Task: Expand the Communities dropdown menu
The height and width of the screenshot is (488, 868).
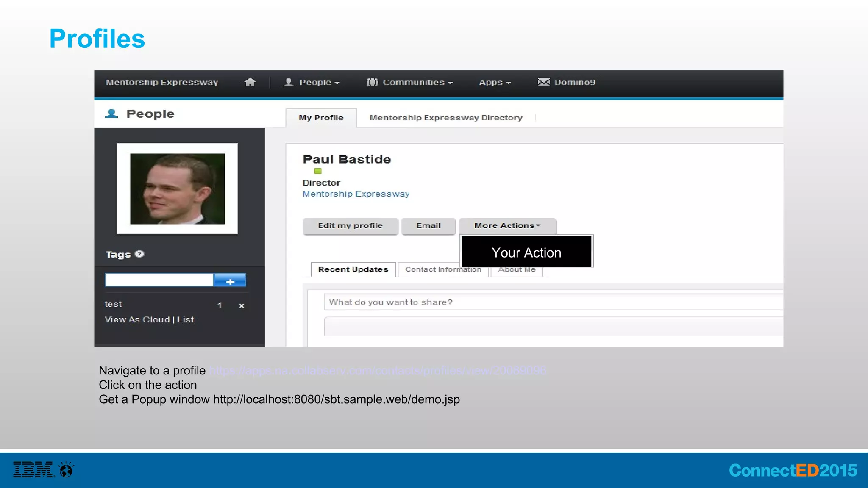Action: 413,82
